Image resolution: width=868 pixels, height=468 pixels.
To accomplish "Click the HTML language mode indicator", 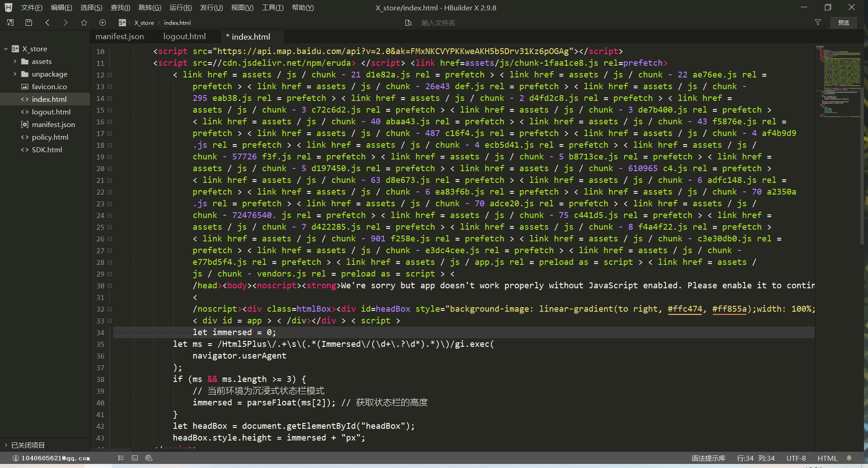I will [827, 458].
